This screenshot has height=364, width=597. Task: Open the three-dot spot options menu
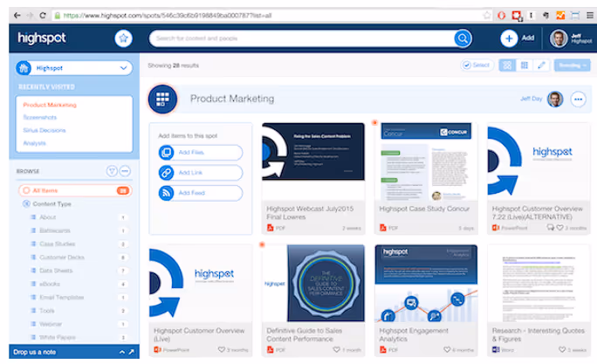click(578, 100)
